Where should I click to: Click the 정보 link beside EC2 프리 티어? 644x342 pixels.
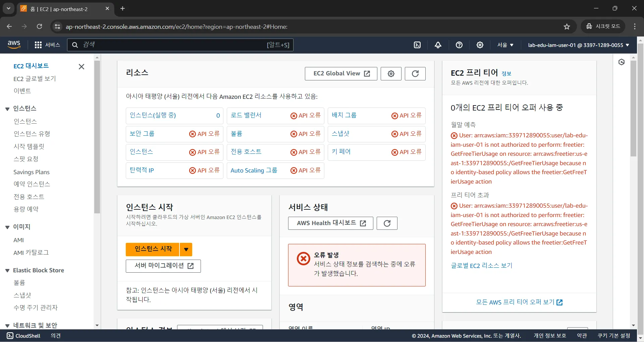point(506,74)
